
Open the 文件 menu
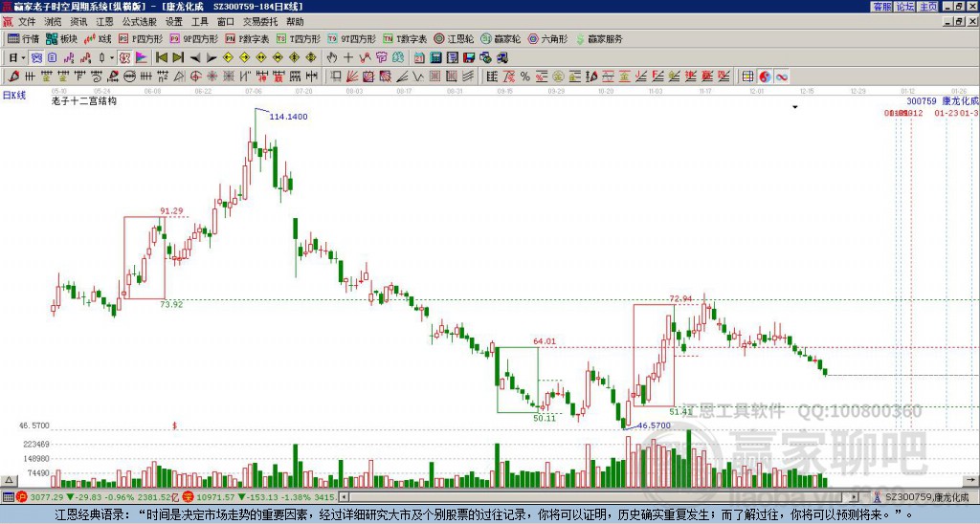(x=26, y=22)
